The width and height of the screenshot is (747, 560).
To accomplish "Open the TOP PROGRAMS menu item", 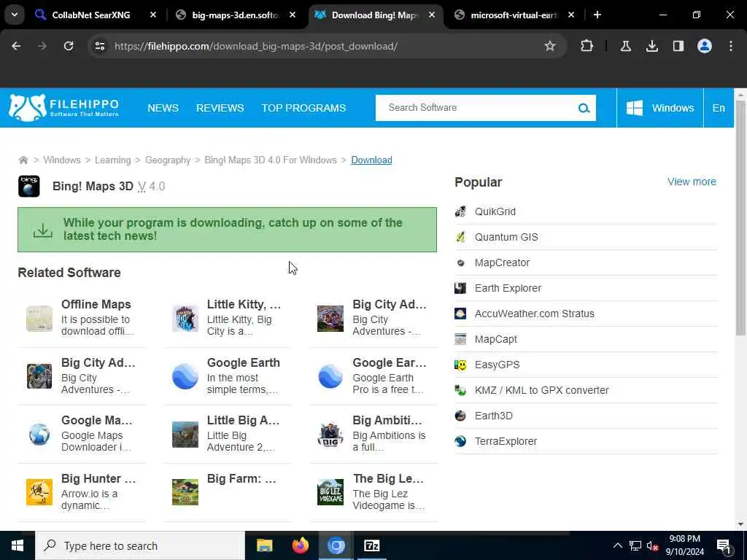I will tap(303, 108).
